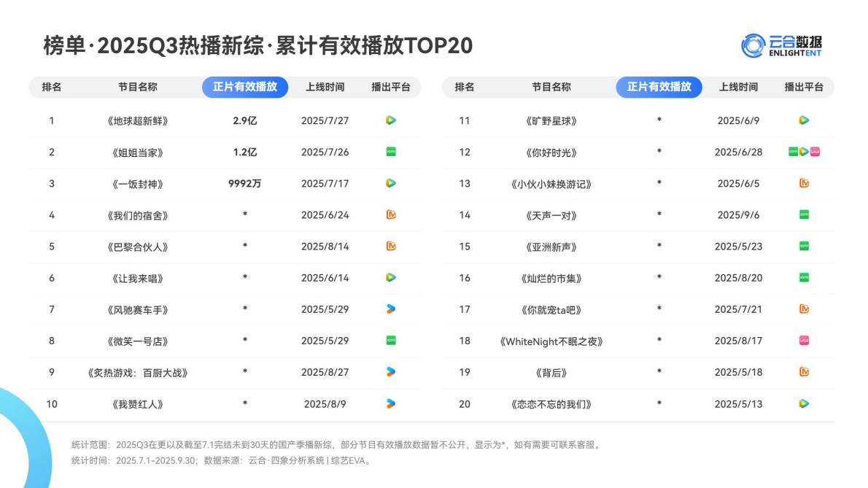Click the iQiyi icon for 《微笑一号店》
This screenshot has width=868, height=488.
pos(392,340)
